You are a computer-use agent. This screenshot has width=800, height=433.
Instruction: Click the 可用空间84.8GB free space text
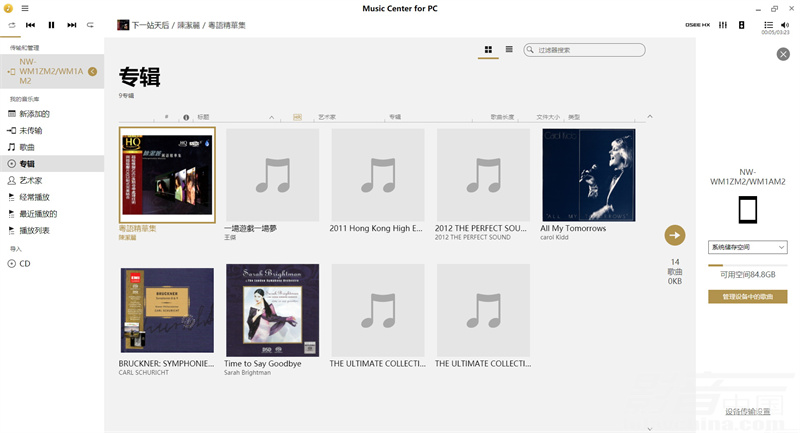[x=747, y=274]
